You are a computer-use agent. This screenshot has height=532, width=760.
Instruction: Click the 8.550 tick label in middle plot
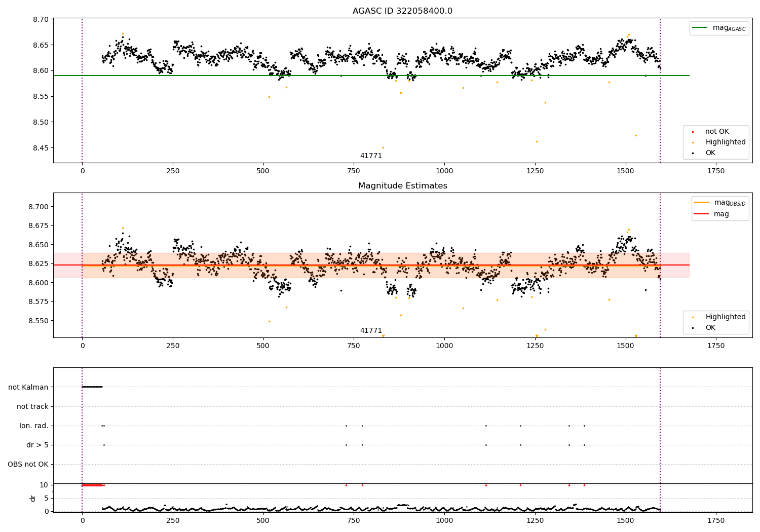tap(38, 321)
